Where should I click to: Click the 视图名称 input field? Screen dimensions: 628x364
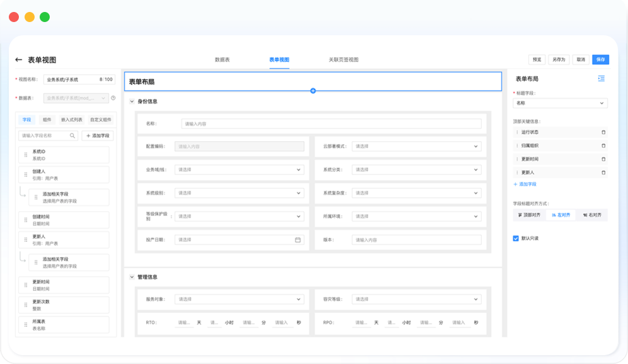click(x=71, y=80)
